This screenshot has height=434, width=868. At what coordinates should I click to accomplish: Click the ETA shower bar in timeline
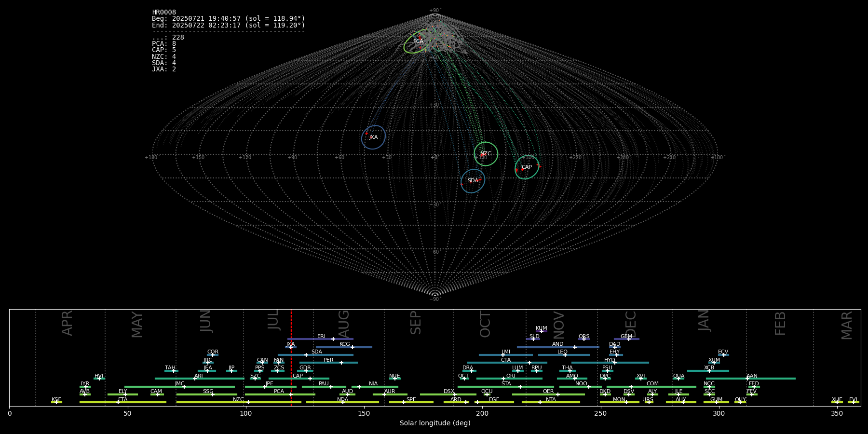coord(123,402)
